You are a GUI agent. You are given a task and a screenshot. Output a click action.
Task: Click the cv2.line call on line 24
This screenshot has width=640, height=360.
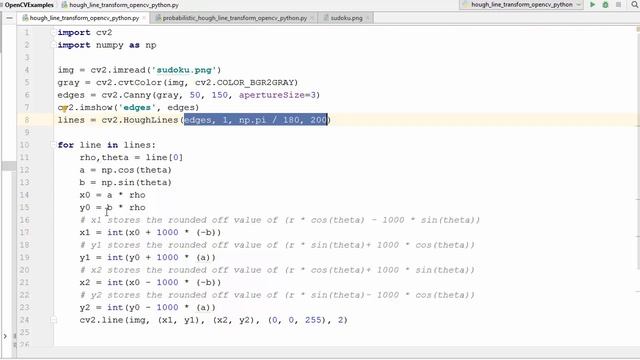[x=213, y=320]
